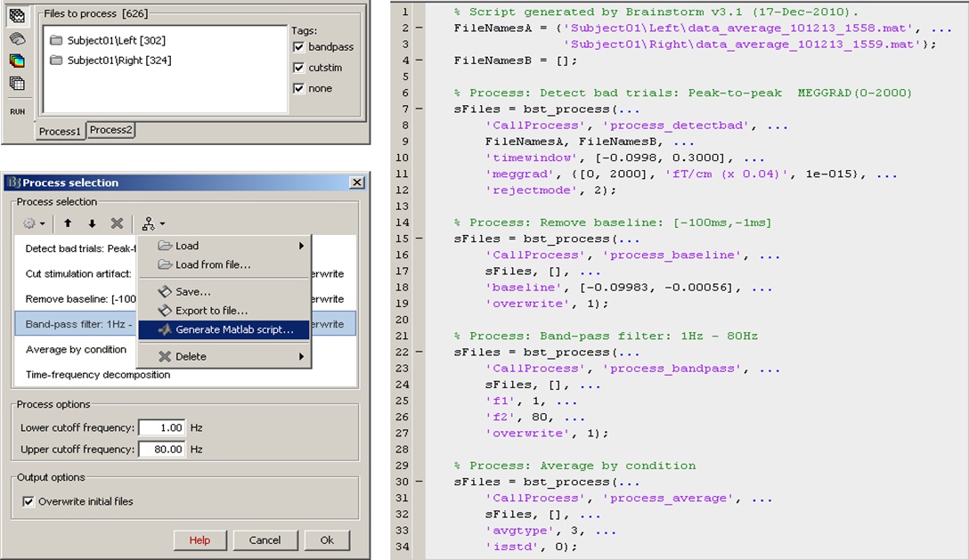
Task: Remove selected process with X icon
Action: pos(117,223)
